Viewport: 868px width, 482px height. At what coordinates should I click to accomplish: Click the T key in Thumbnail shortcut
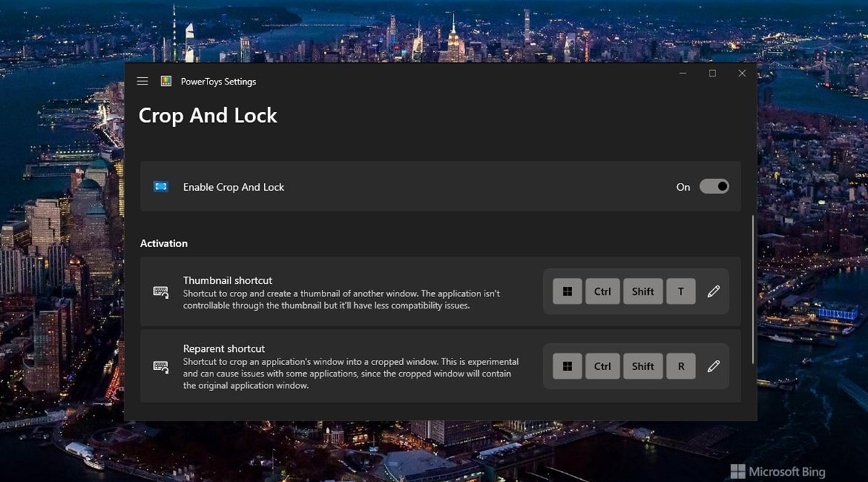[x=681, y=291]
